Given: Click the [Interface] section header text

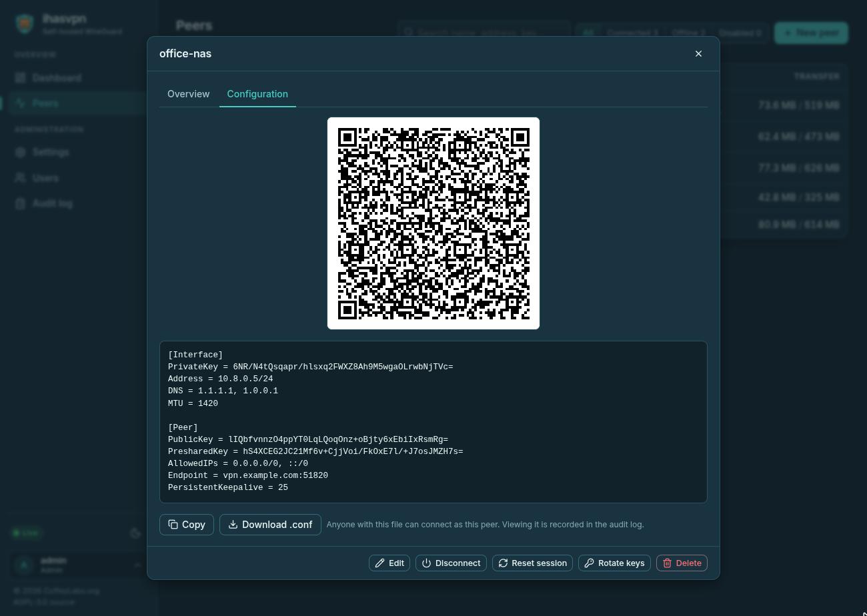Looking at the screenshot, I should [x=195, y=355].
